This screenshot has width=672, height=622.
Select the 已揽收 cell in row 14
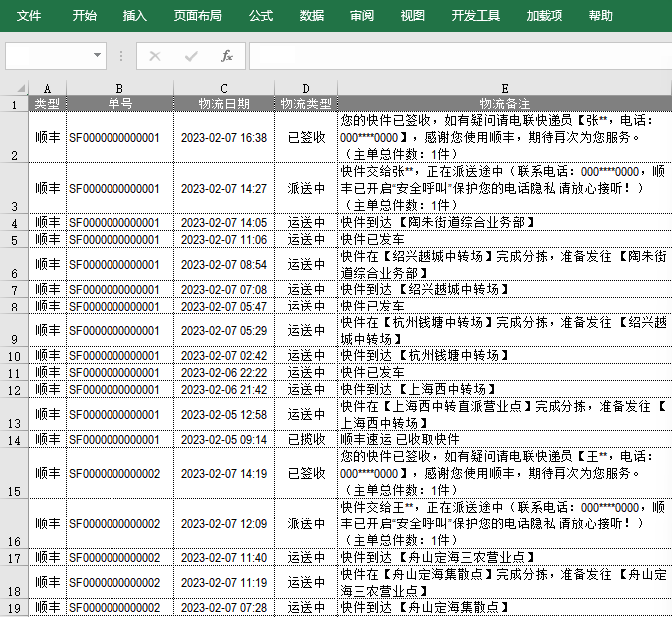[x=306, y=439]
